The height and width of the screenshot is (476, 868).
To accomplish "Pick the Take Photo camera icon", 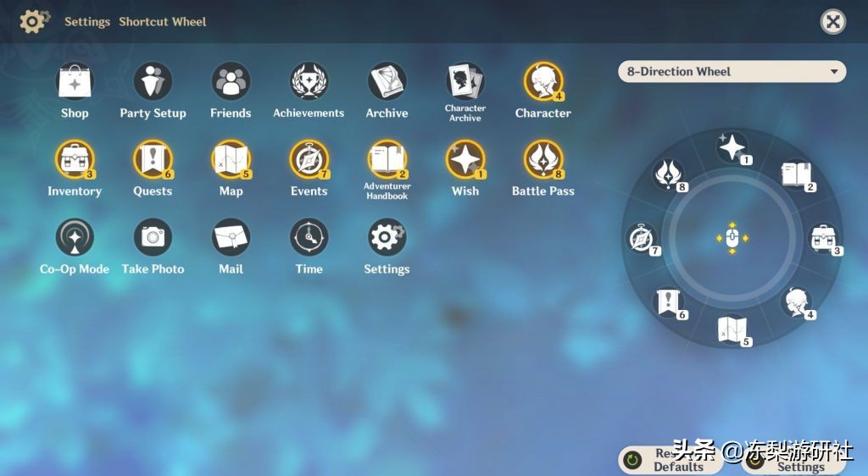I will (153, 237).
